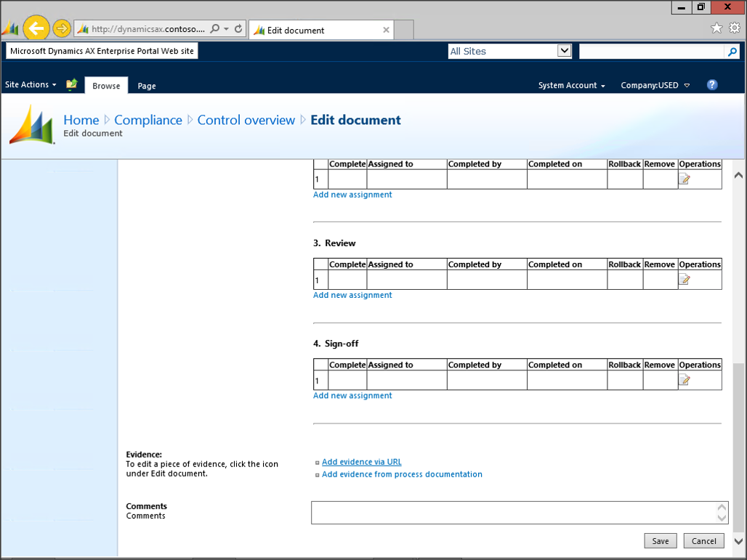Click the browser forward arrow button

[62, 29]
